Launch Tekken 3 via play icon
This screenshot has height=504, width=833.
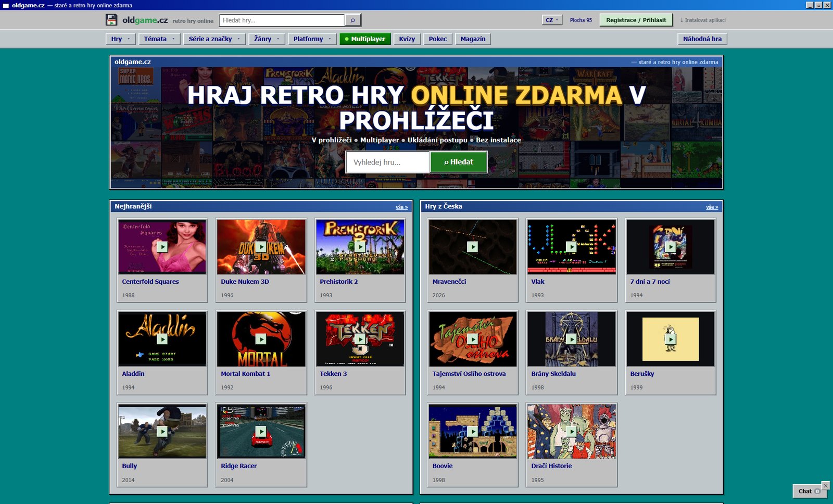(x=360, y=339)
